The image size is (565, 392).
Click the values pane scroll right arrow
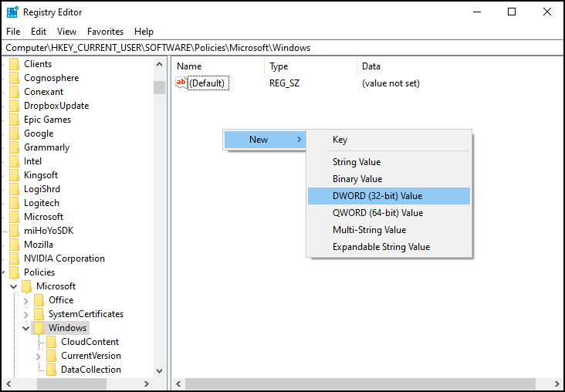(x=557, y=384)
